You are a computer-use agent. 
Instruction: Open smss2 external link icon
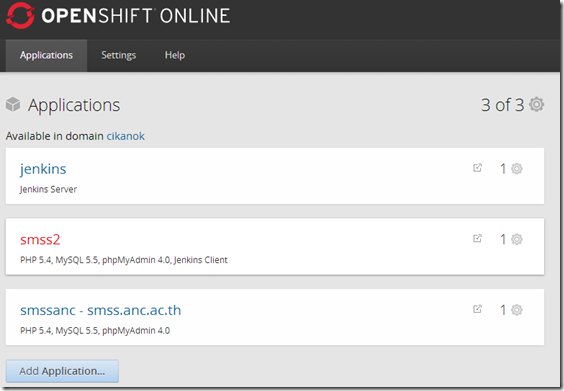[477, 238]
